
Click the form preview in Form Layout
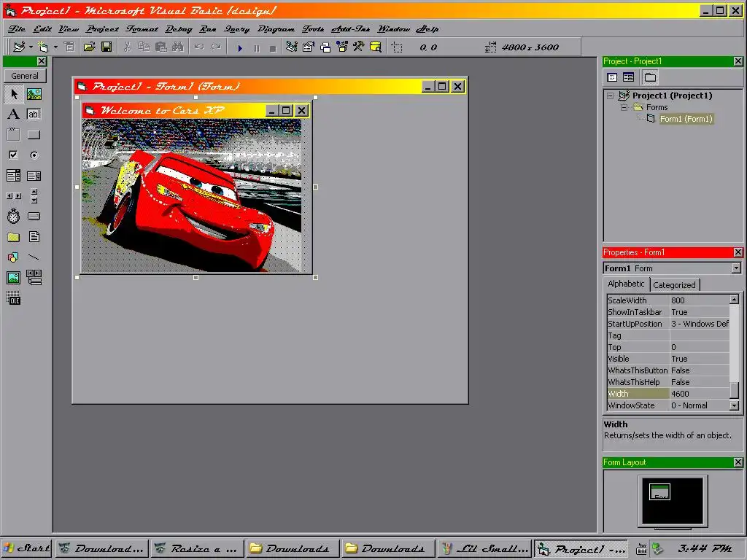pos(659,492)
